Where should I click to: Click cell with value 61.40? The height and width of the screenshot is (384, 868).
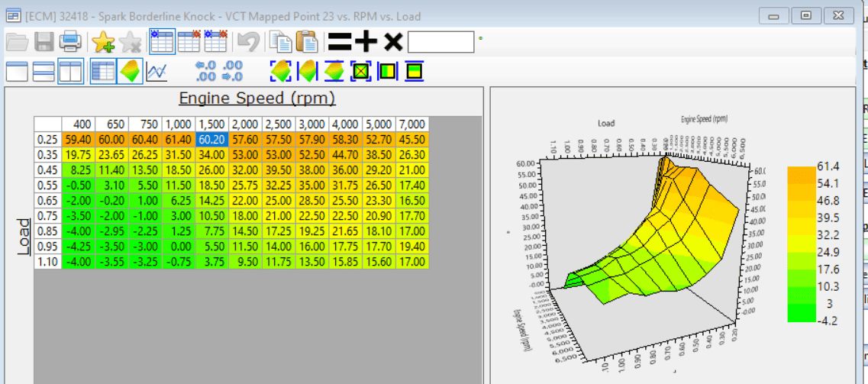[x=179, y=140]
